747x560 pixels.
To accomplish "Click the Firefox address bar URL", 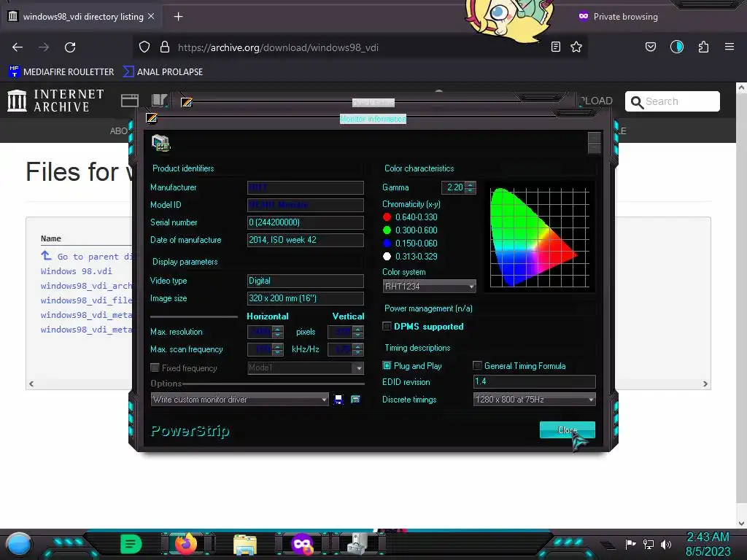I will pyautogui.click(x=278, y=47).
